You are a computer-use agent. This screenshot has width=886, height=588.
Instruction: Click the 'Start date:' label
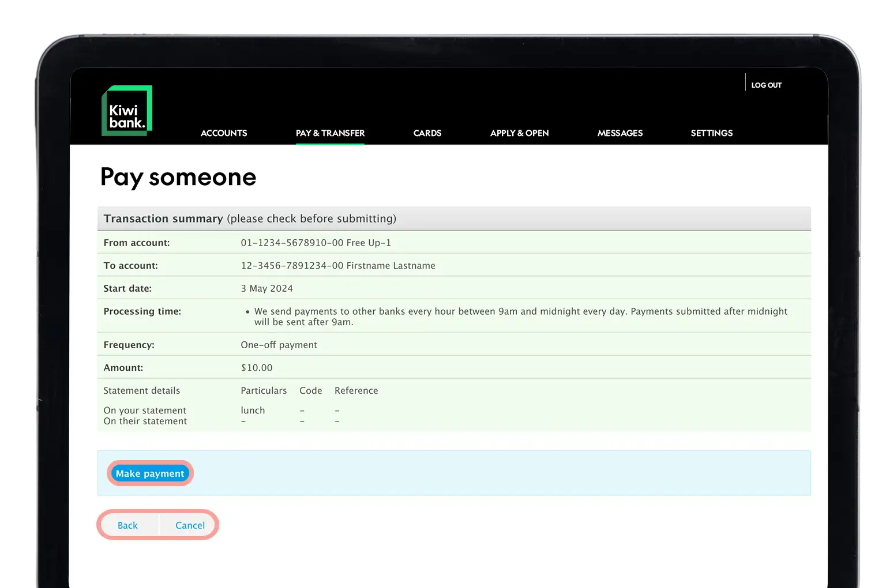coord(127,288)
